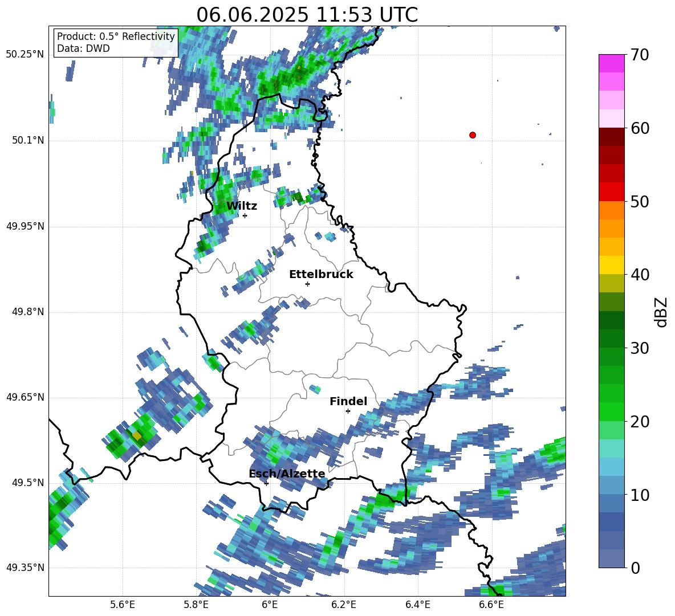
Task: Click the colorbar tick label 20
Action: 640,422
